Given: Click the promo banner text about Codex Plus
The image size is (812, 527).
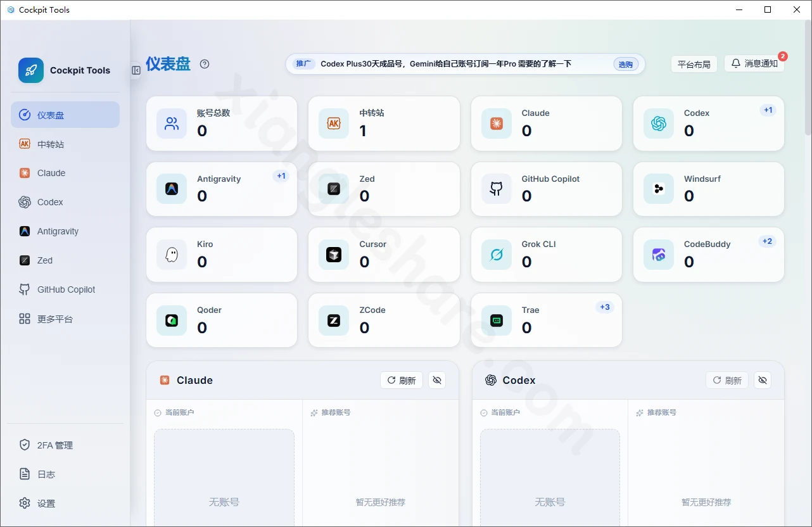Looking at the screenshot, I should (446, 64).
